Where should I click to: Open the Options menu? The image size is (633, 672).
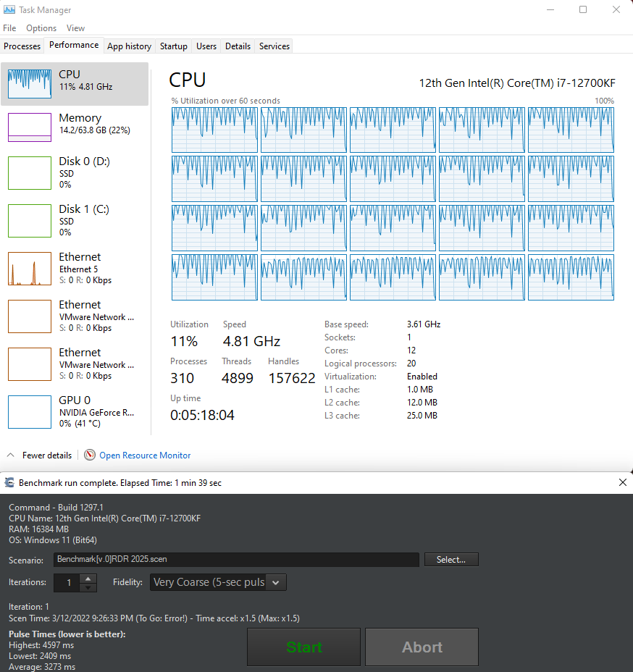coord(41,28)
